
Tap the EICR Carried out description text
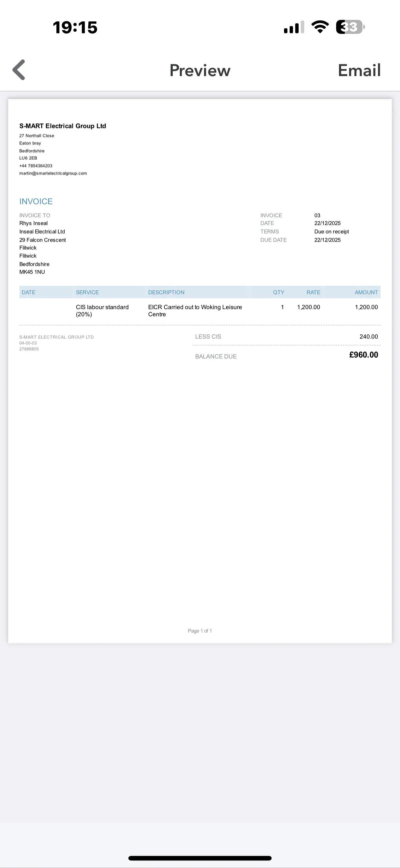pyautogui.click(x=195, y=311)
